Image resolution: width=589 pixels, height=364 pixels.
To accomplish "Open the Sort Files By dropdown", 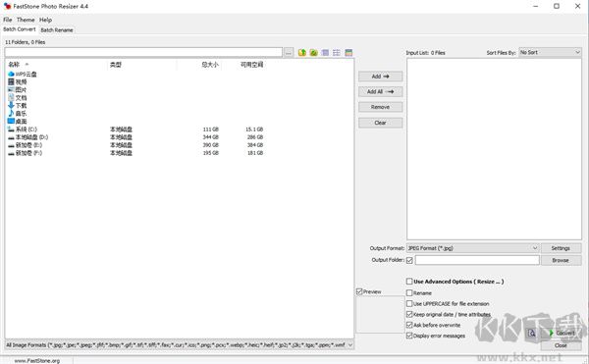I will click(550, 53).
